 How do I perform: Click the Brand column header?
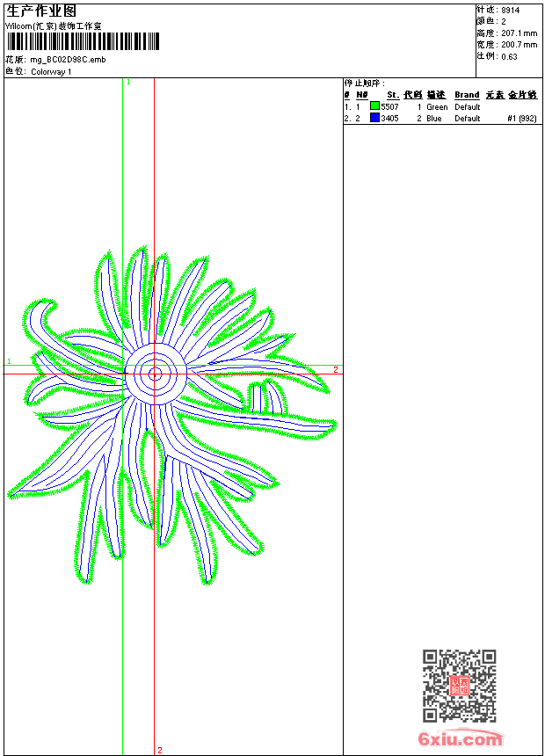click(x=467, y=95)
